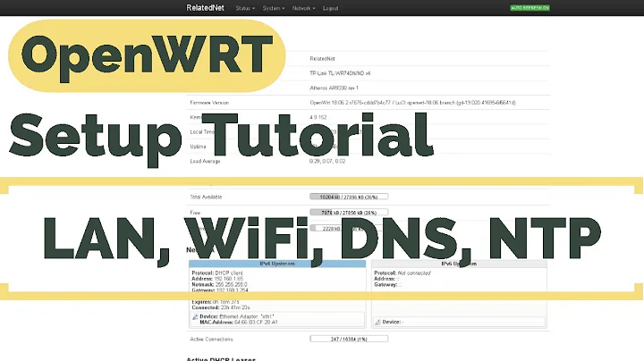Viewport: 644px width, 361px height.
Task: Click the Load Average label
Action: [x=205, y=161]
